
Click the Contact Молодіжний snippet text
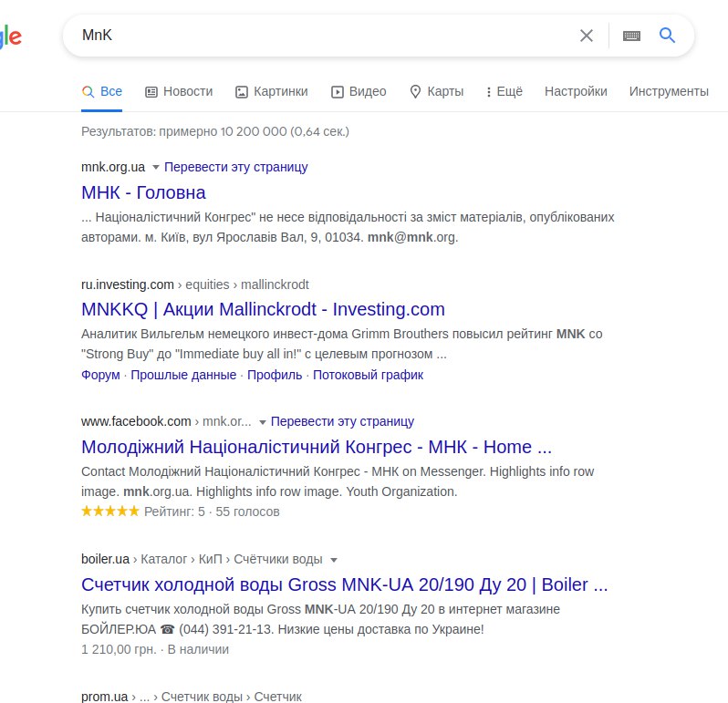click(338, 481)
